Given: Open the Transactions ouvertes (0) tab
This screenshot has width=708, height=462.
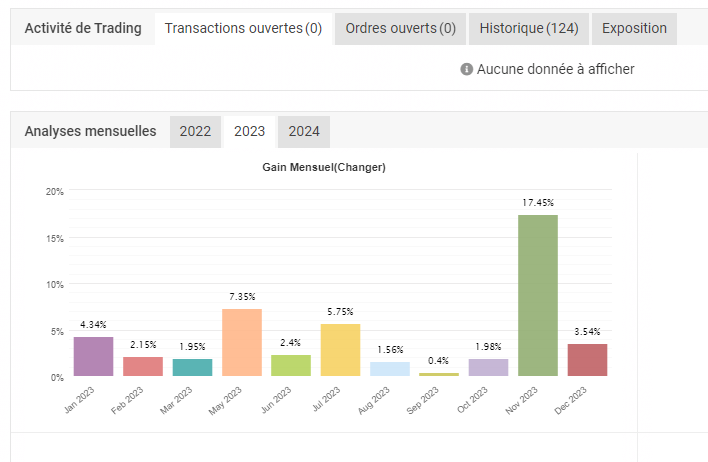Looking at the screenshot, I should click(x=243, y=28).
